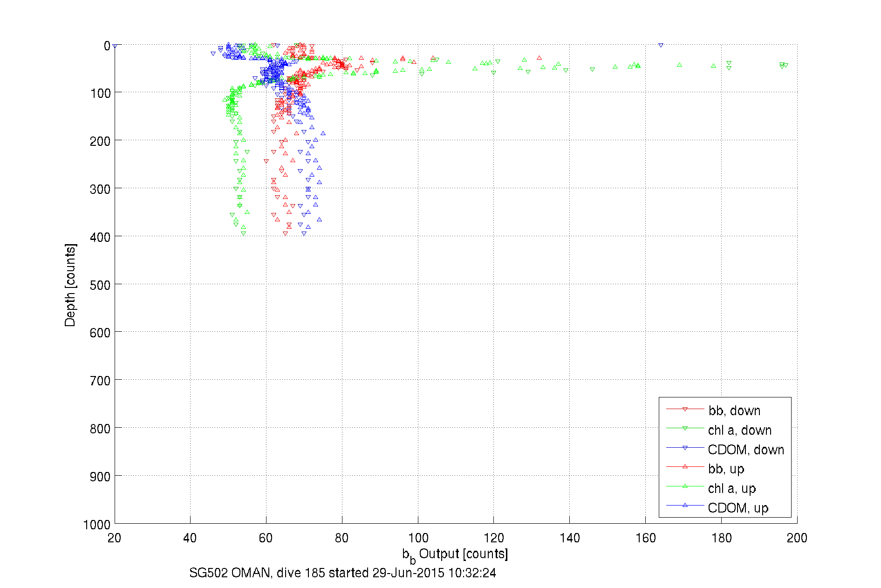Click the 1000 tick label on the depth axis

97,525
